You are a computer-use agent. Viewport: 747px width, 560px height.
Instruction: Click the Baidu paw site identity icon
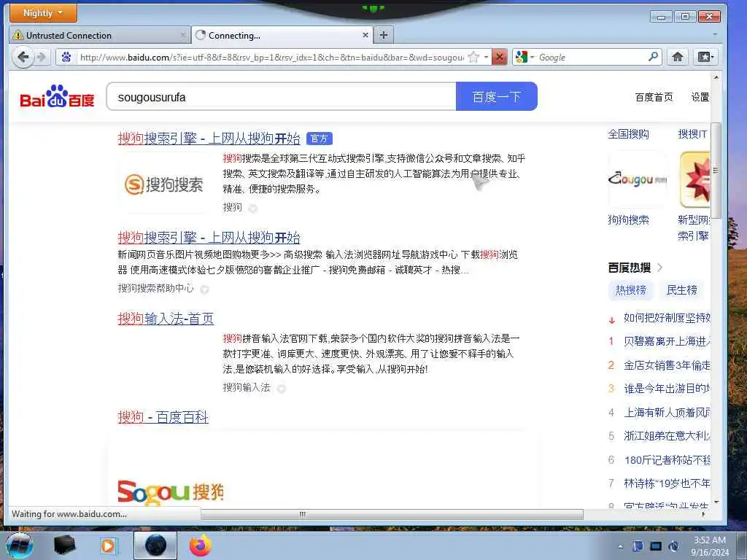[66, 57]
